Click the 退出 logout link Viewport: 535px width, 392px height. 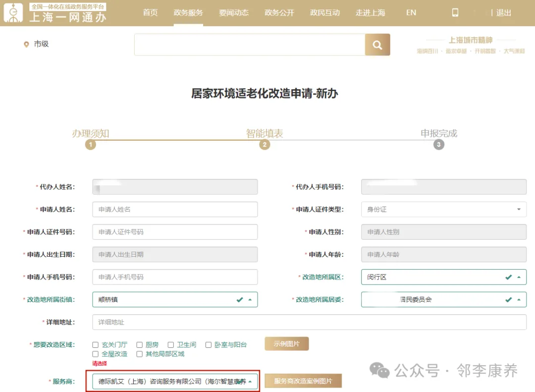pyautogui.click(x=504, y=12)
